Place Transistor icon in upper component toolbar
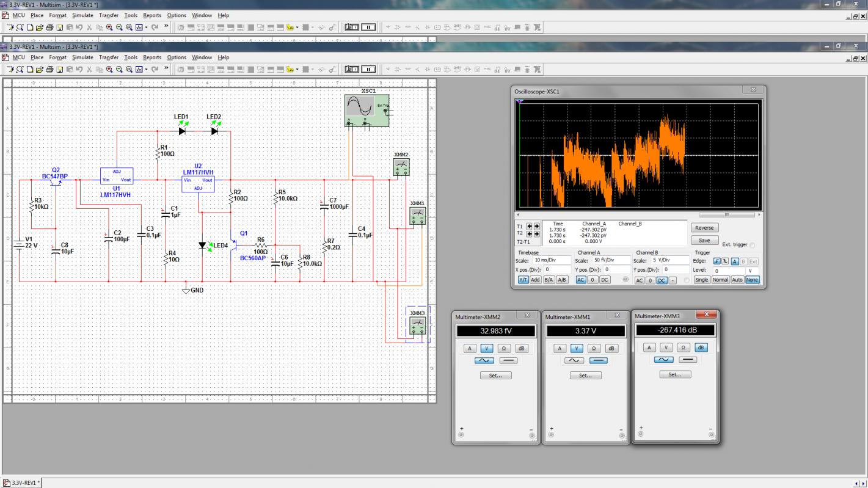 tap(417, 27)
